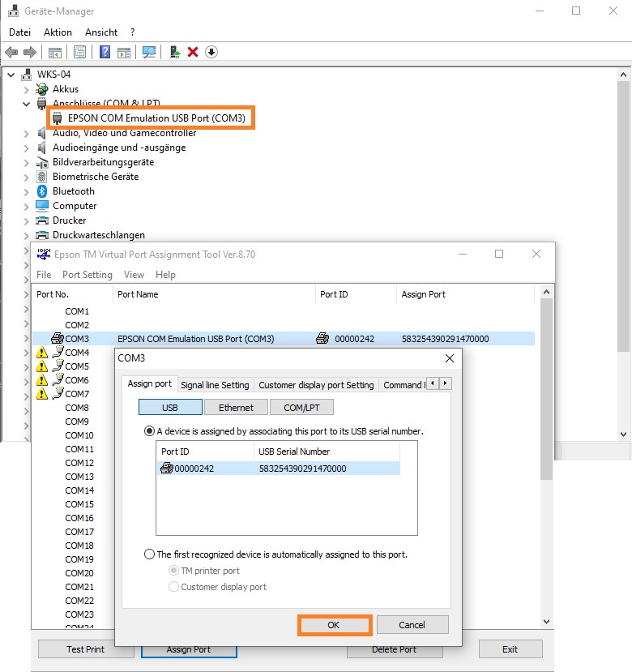Open the Ansicht menu
The width and height of the screenshot is (632, 672).
[101, 32]
